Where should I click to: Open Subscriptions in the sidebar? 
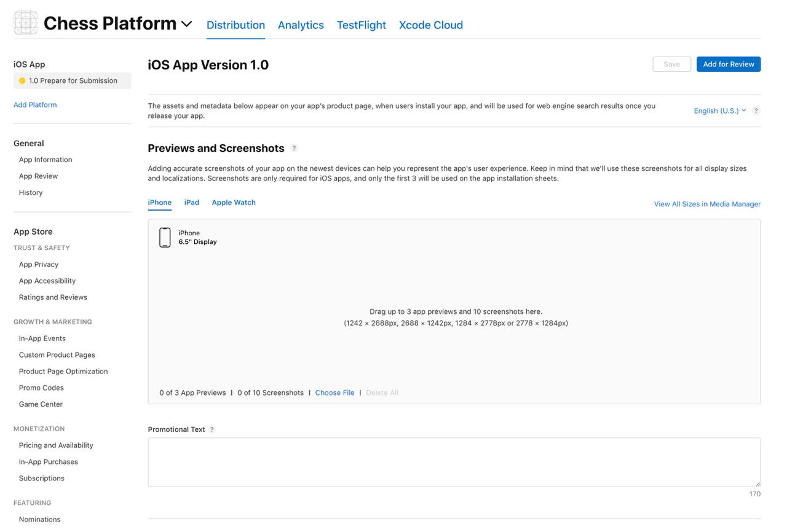pos(42,479)
